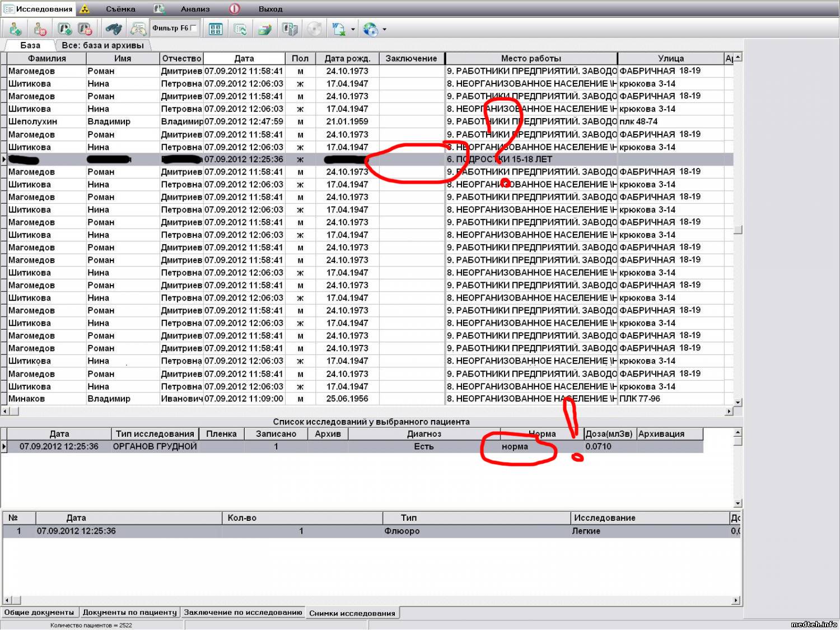Click the Word/Excel export icon
Viewport: 840px width, 630px height.
(338, 29)
